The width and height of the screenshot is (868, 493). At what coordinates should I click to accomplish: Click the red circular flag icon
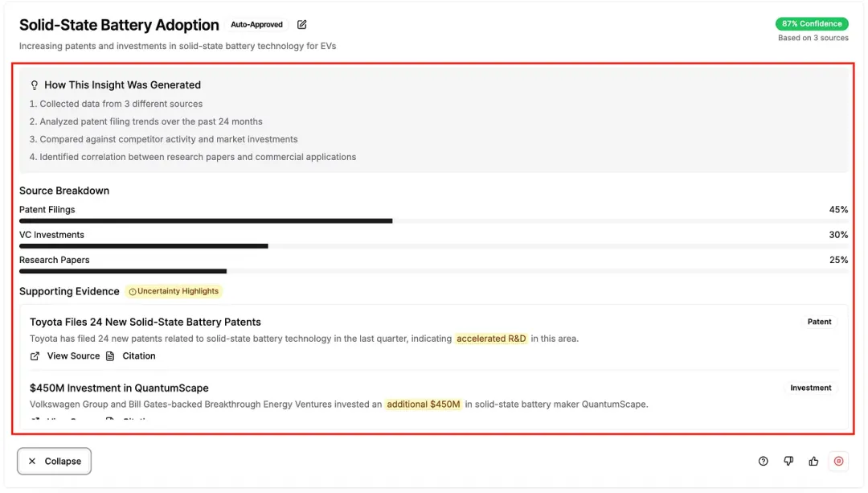[838, 461]
